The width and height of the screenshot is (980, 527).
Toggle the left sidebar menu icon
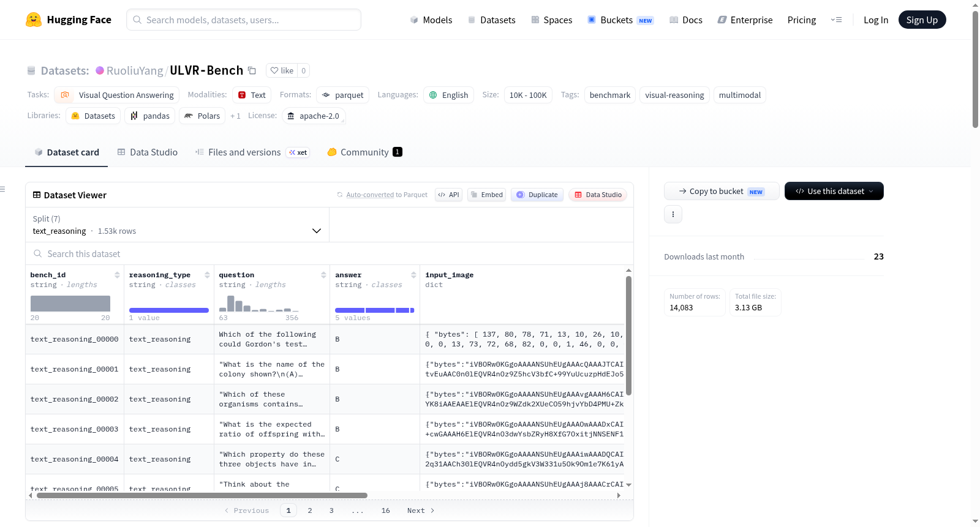click(3, 189)
